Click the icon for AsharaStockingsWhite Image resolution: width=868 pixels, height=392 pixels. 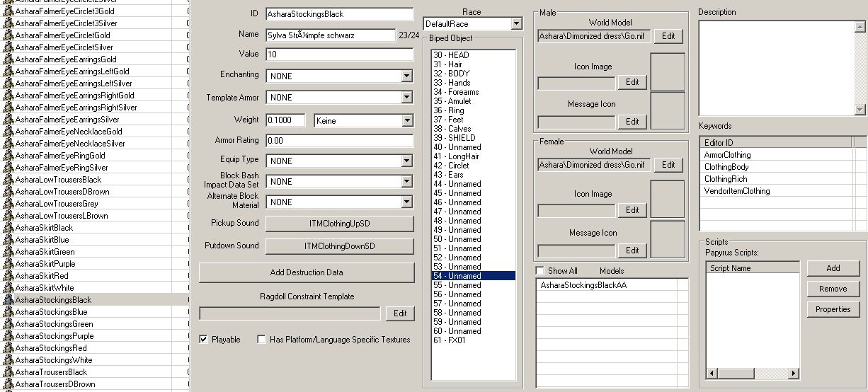(8, 360)
